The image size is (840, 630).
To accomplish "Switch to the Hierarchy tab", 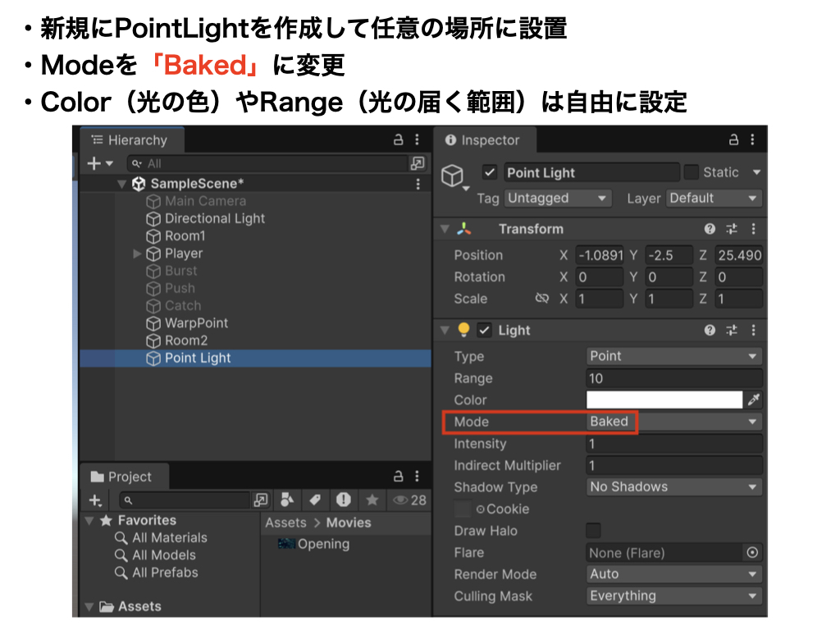I will pyautogui.click(x=131, y=140).
